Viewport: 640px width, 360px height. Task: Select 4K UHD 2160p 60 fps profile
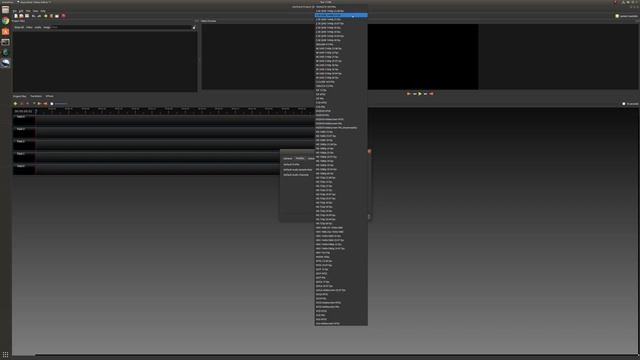click(x=341, y=78)
